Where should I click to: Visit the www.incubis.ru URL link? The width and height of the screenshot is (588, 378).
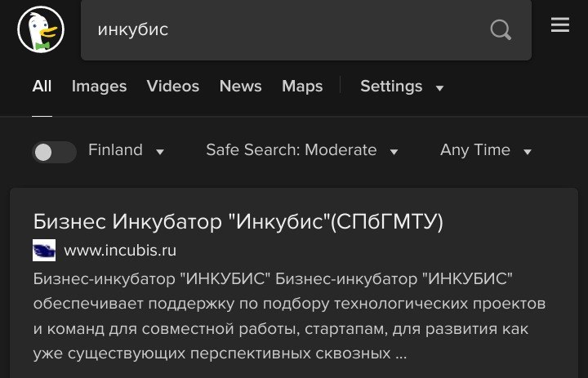120,251
